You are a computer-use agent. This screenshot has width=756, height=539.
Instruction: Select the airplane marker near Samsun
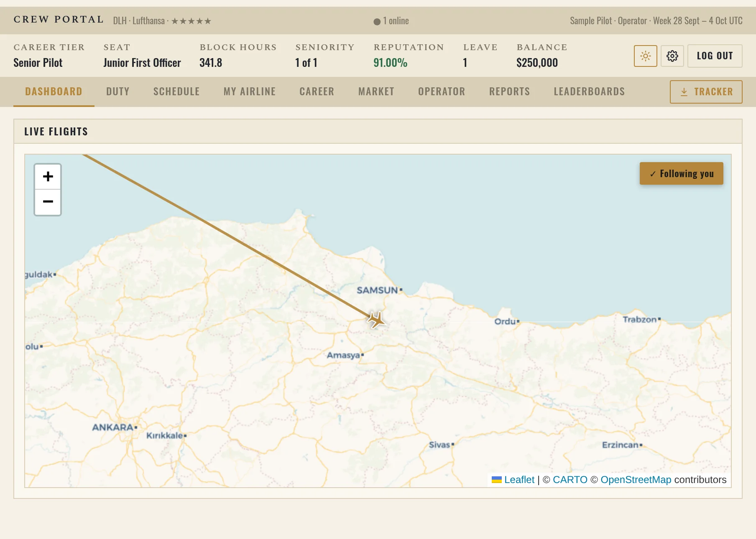376,320
